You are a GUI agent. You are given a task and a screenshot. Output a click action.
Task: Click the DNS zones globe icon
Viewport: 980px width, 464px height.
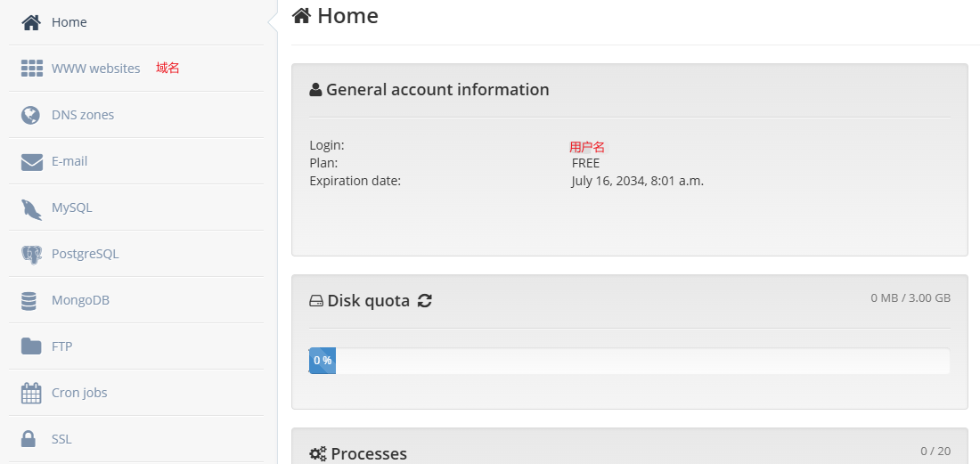pos(31,115)
